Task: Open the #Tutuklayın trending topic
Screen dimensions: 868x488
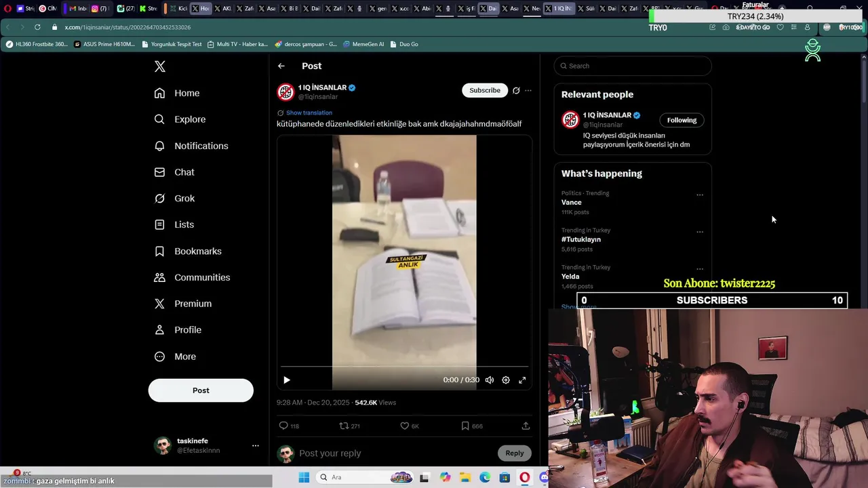Action: point(581,239)
